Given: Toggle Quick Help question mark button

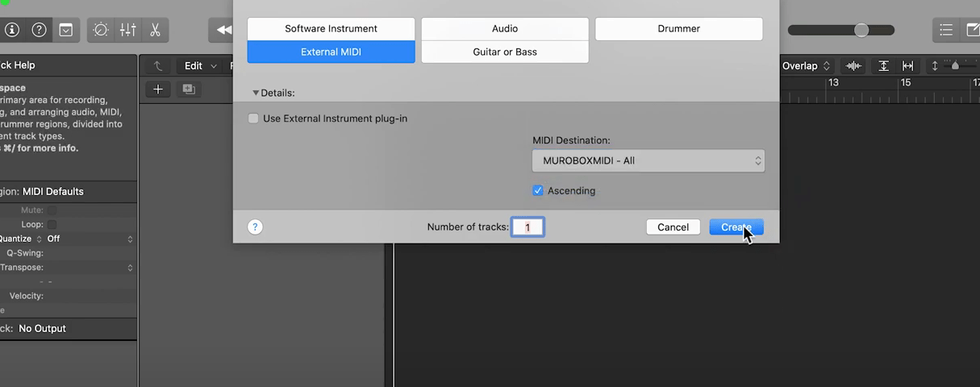Looking at the screenshot, I should pos(39,30).
